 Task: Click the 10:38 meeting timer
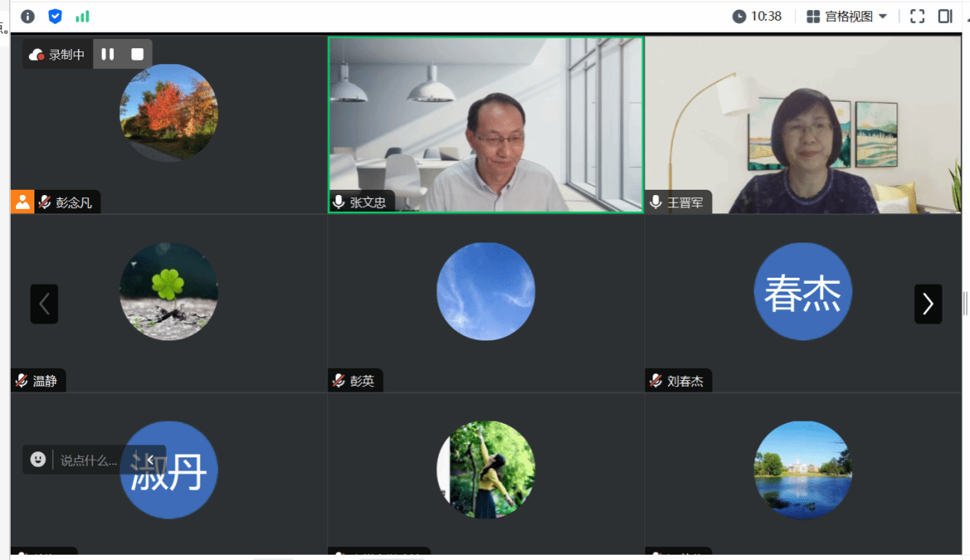click(x=757, y=16)
